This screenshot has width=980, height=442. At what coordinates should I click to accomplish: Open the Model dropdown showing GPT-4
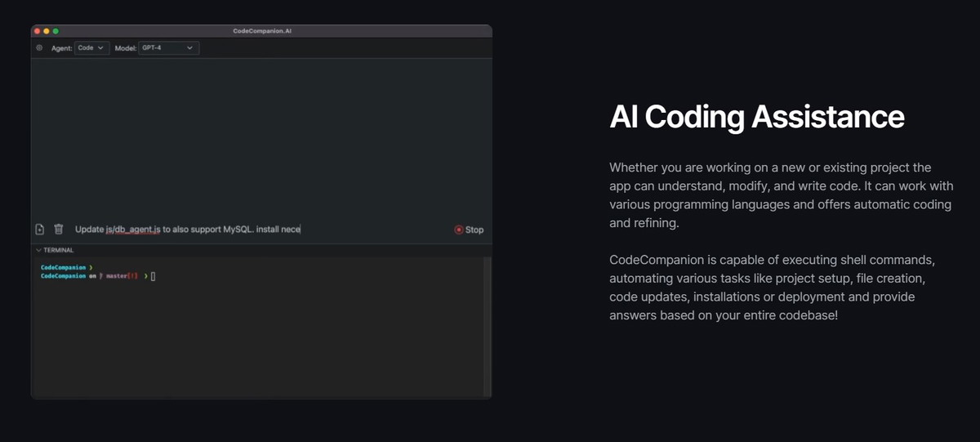[x=168, y=48]
